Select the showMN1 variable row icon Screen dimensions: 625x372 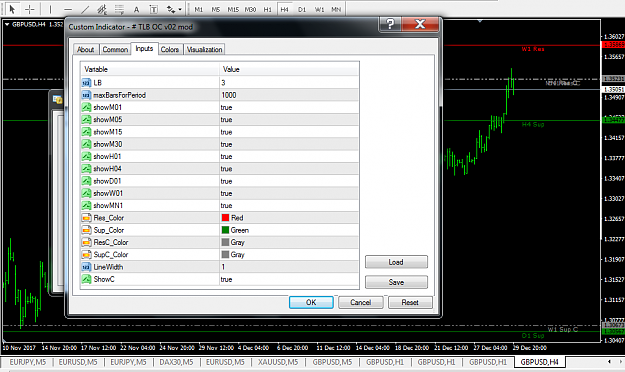coord(86,205)
